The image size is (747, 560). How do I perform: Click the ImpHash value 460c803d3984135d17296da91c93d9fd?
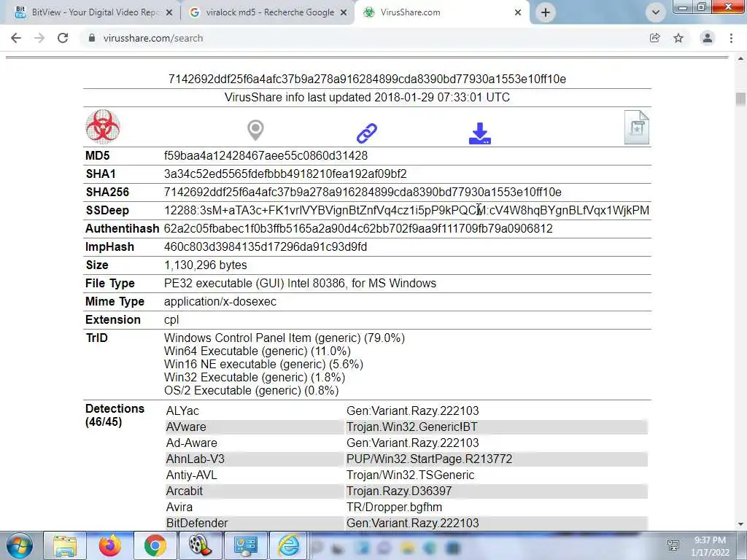[266, 246]
